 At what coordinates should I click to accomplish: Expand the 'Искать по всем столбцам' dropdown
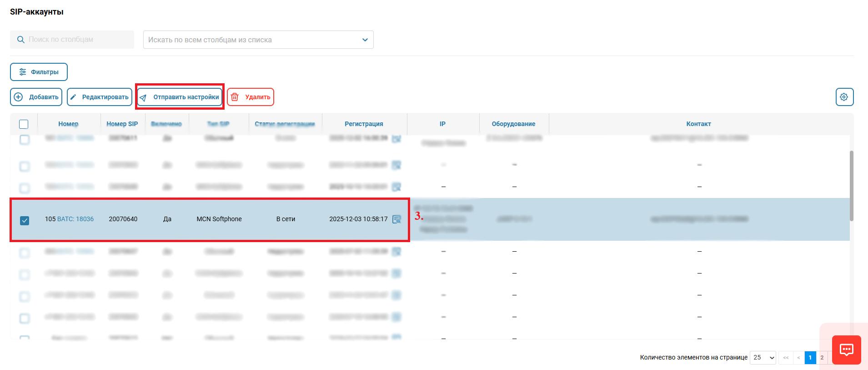[x=364, y=40]
